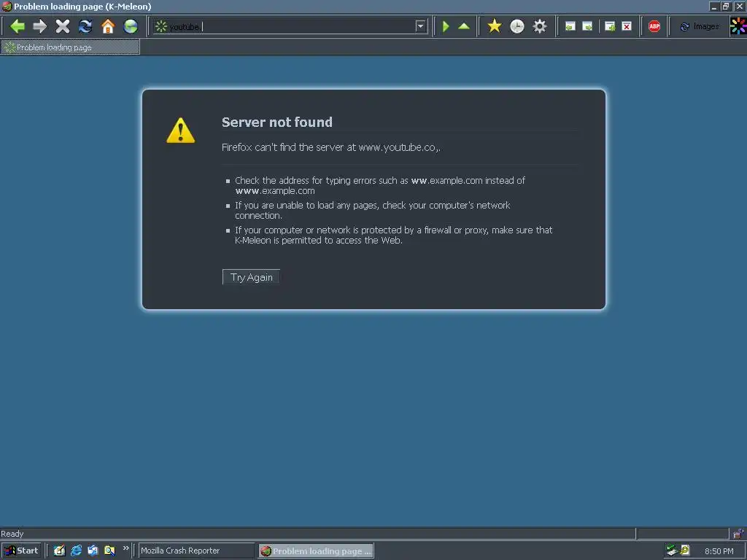Click the Try Again button
Viewport: 747px width, 560px height.
pyautogui.click(x=251, y=277)
